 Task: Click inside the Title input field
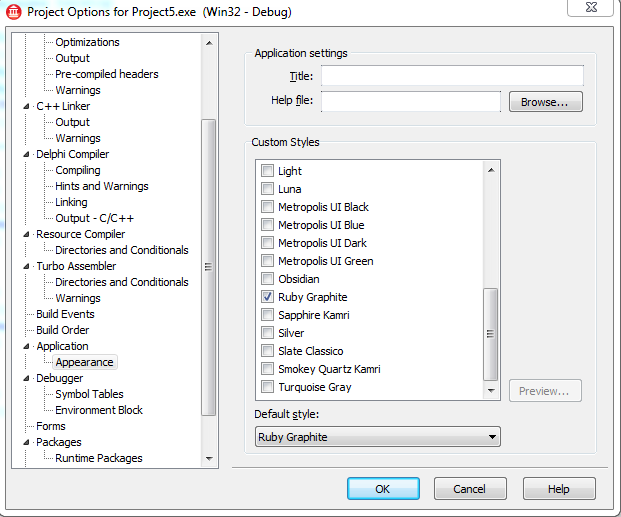click(x=452, y=76)
